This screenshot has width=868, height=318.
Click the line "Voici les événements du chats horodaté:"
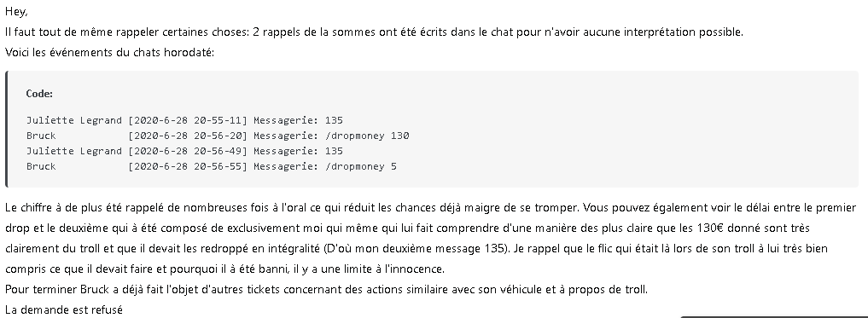pos(109,53)
